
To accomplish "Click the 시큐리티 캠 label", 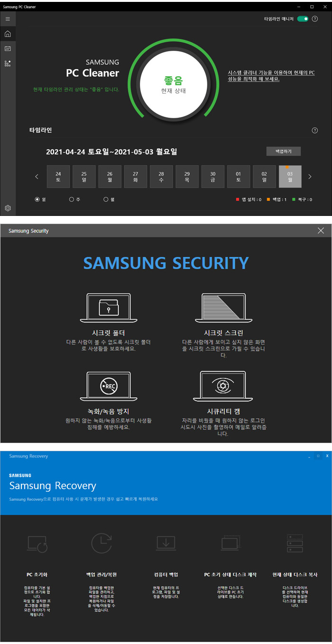I will pyautogui.click(x=223, y=411).
